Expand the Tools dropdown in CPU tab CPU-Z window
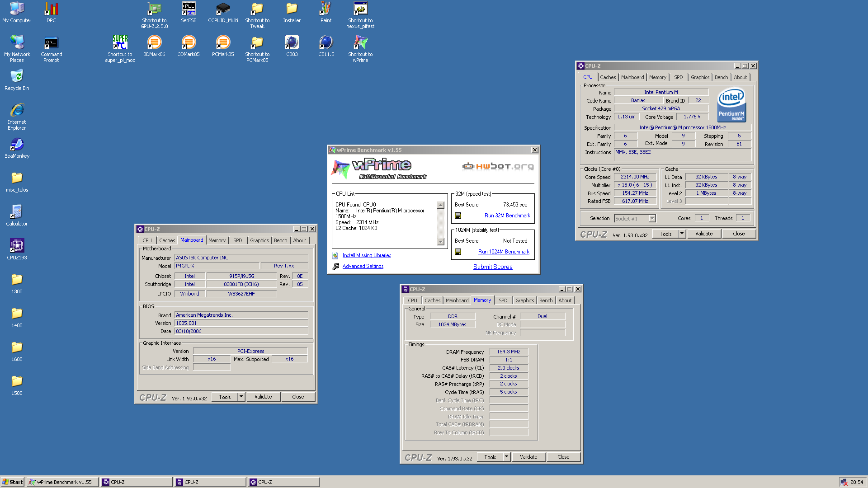Image resolution: width=868 pixels, height=488 pixels. (x=682, y=234)
